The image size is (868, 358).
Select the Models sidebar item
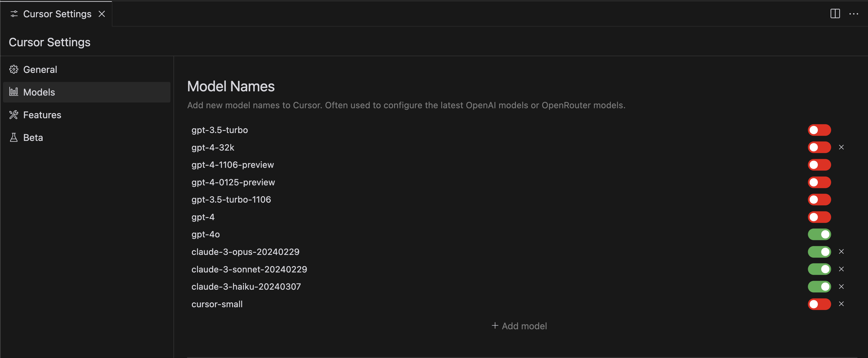[x=39, y=92]
